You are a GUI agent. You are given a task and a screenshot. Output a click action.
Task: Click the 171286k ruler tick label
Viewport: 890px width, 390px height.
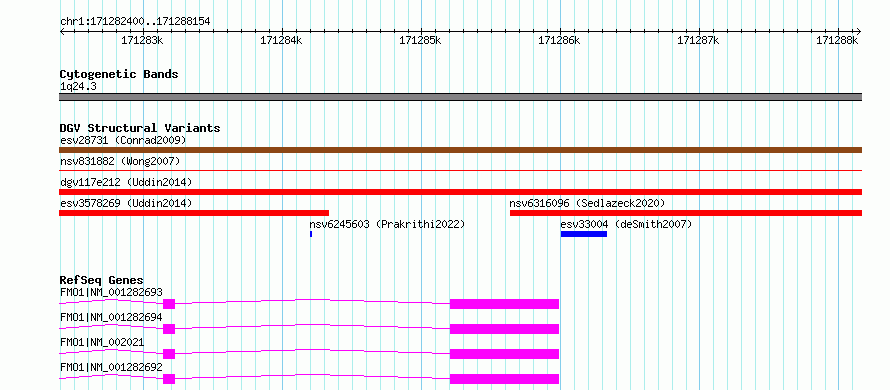(560, 40)
